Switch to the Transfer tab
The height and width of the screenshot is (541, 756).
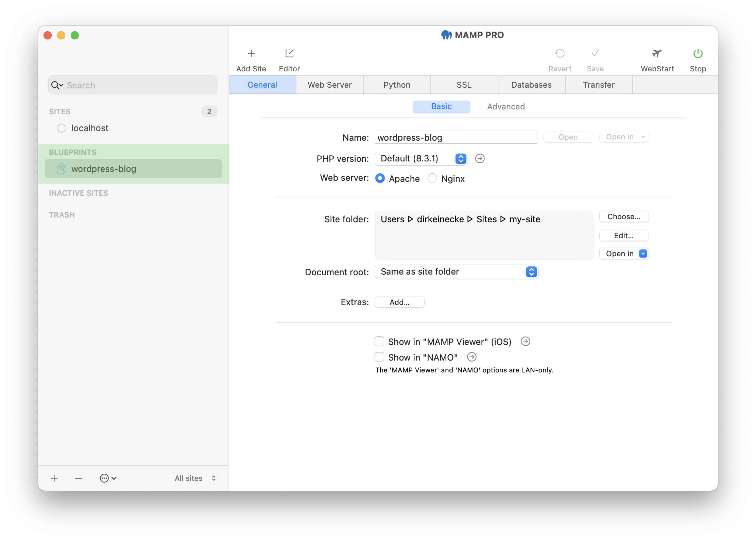click(599, 85)
